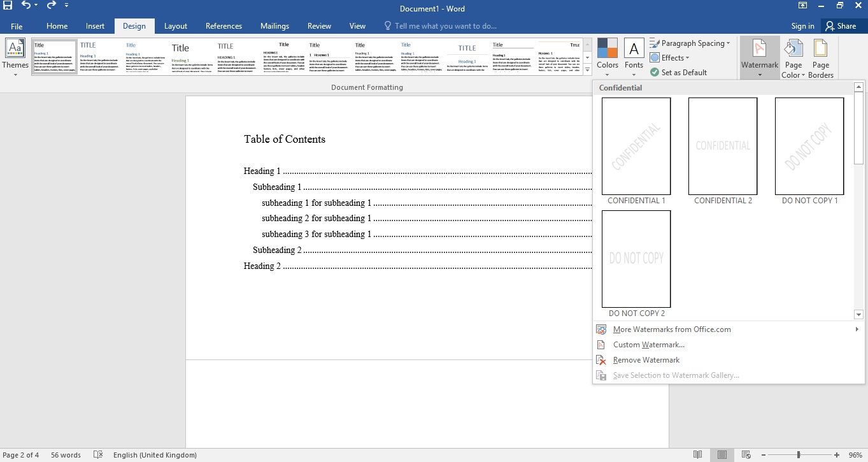Click the 56 words count

tap(66, 455)
